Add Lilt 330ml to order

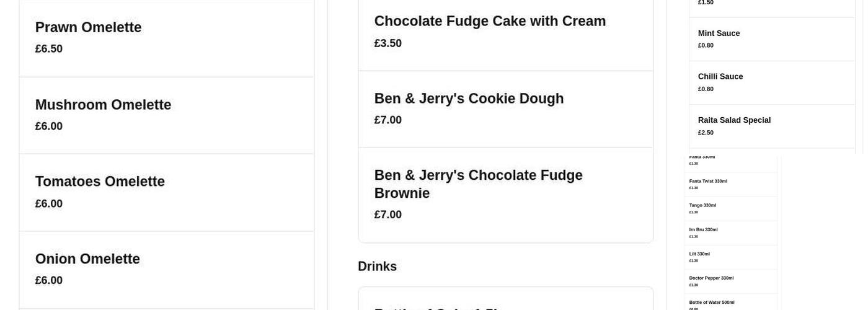[699, 254]
